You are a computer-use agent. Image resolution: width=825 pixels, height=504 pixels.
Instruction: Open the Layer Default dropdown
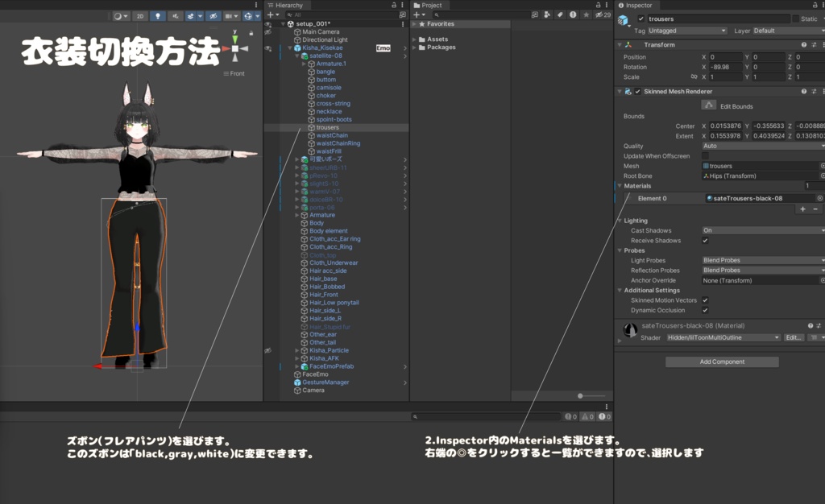click(x=788, y=31)
